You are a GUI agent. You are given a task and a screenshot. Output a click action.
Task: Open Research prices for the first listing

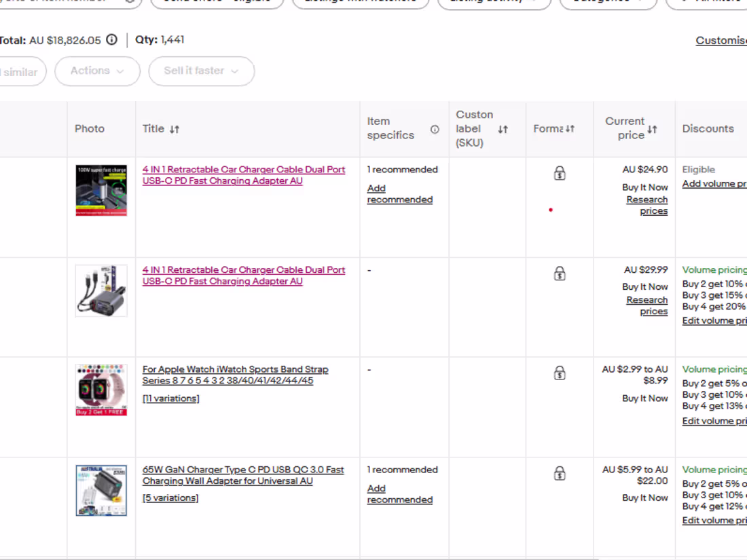click(646, 205)
